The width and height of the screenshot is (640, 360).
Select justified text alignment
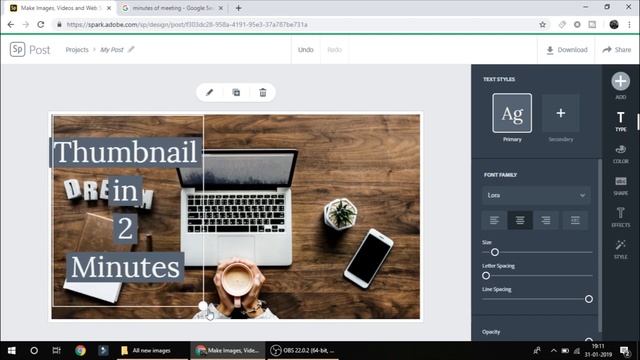click(575, 220)
